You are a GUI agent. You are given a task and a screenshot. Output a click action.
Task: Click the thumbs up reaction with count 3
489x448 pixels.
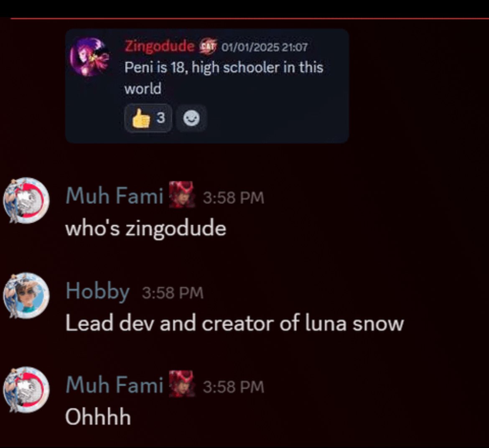(148, 118)
